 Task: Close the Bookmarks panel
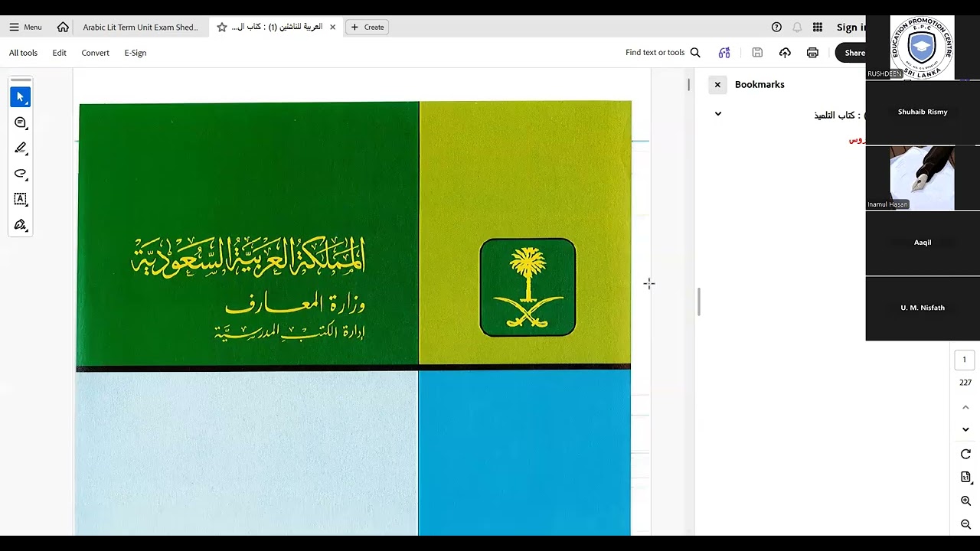717,85
